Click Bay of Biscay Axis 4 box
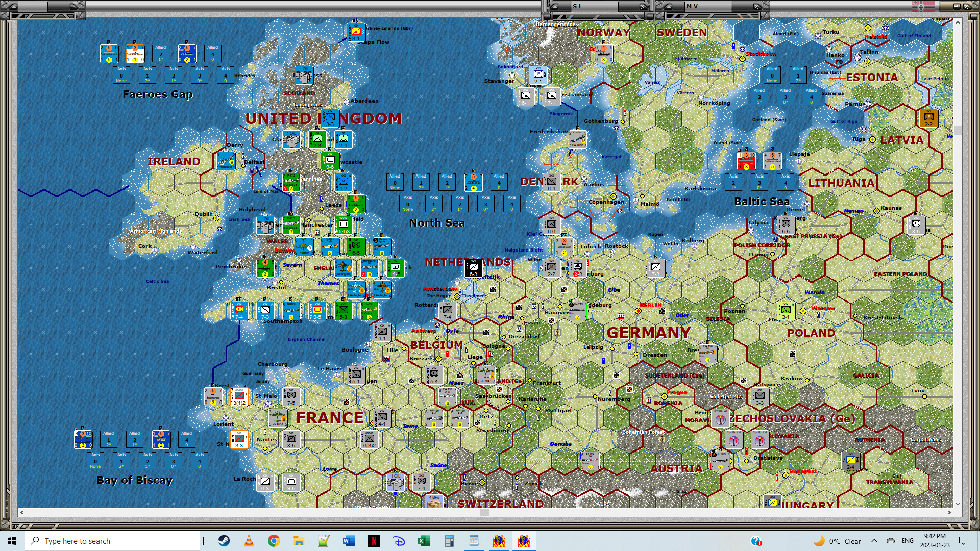 click(200, 461)
